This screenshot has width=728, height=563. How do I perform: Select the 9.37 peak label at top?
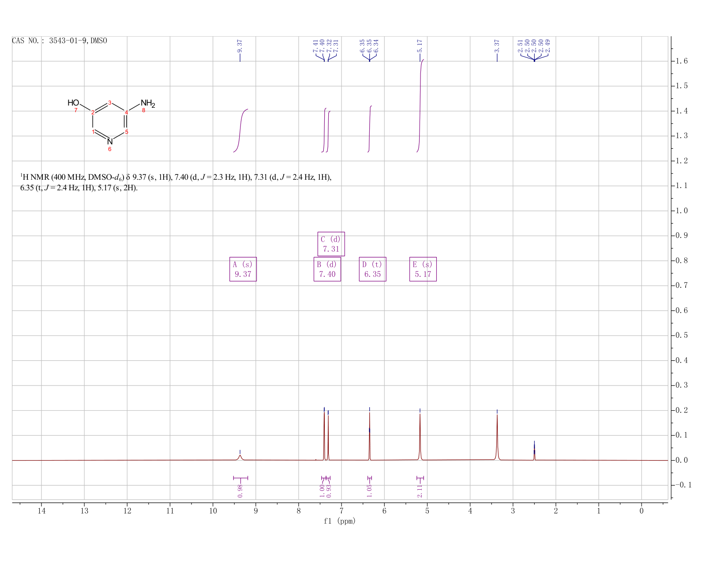[x=240, y=46]
